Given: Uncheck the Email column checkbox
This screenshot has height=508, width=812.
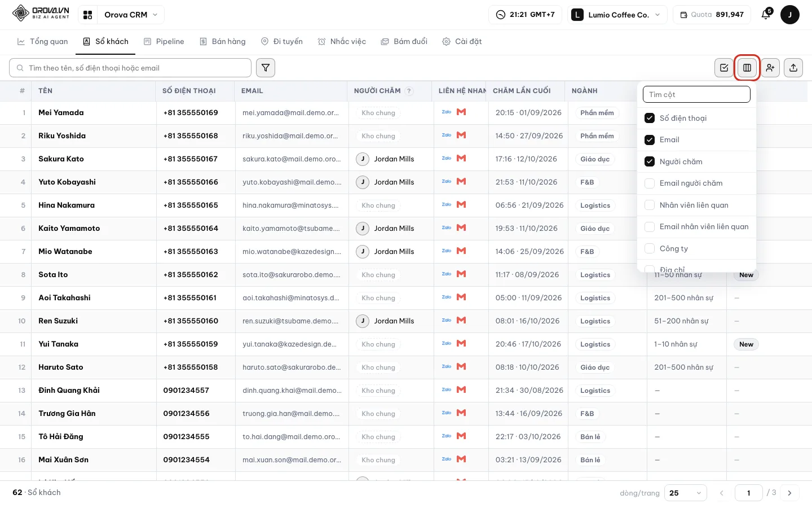Looking at the screenshot, I should coord(650,140).
